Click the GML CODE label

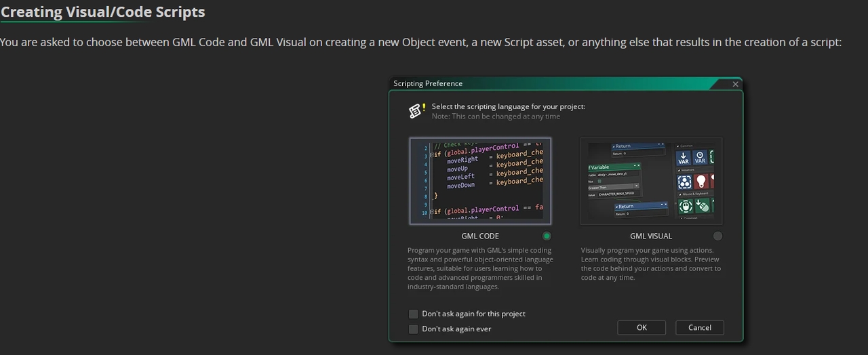[480, 236]
